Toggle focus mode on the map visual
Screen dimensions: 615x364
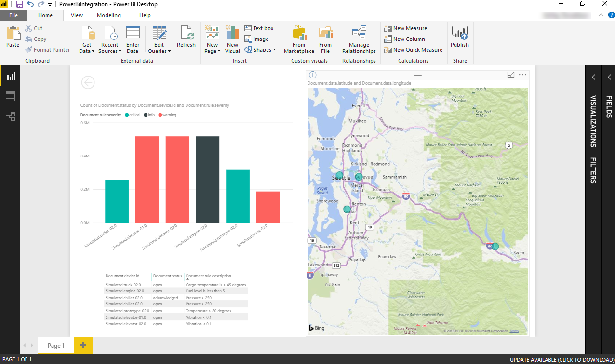[510, 75]
